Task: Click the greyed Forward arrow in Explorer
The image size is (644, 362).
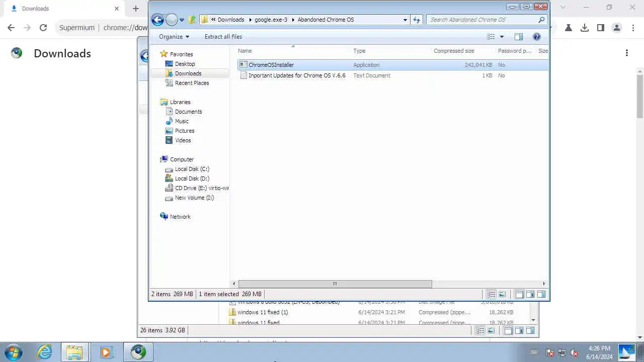Action: [x=172, y=20]
